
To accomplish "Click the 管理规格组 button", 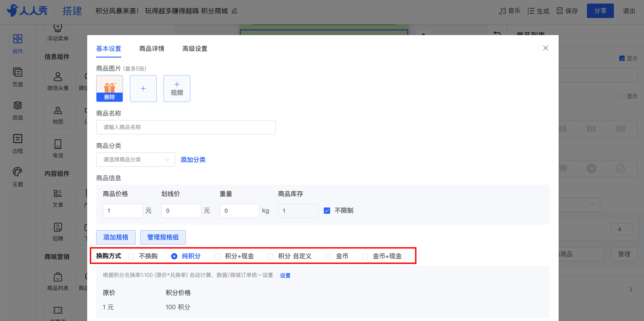I will [163, 237].
